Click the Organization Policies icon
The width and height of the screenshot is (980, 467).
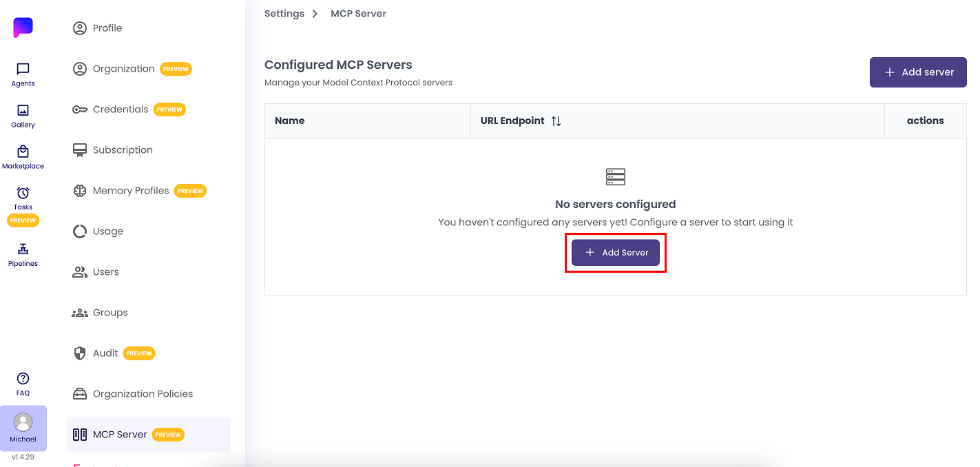click(80, 394)
